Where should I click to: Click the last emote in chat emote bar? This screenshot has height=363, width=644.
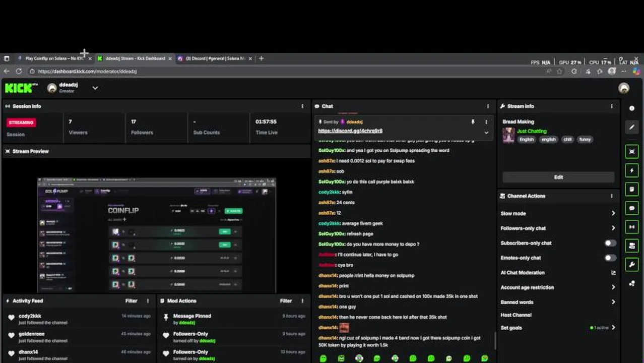[484, 358]
